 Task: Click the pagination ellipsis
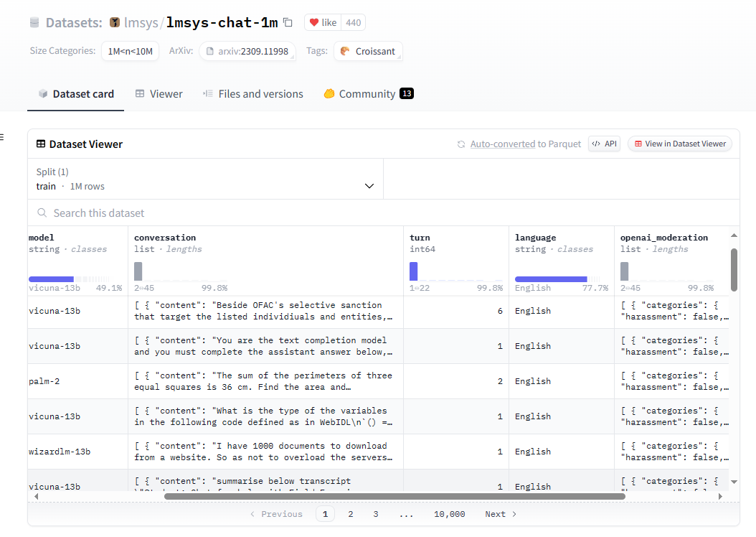pyautogui.click(x=407, y=514)
